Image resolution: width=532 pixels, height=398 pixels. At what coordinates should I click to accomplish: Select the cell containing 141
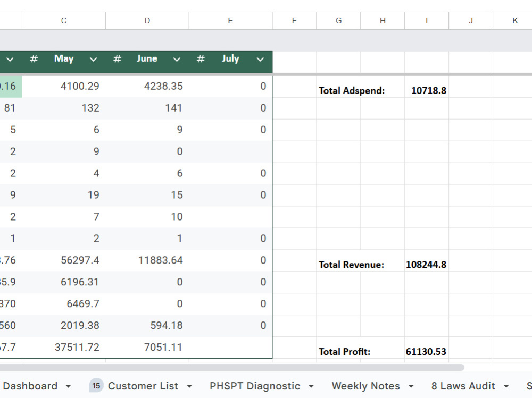[147, 108]
